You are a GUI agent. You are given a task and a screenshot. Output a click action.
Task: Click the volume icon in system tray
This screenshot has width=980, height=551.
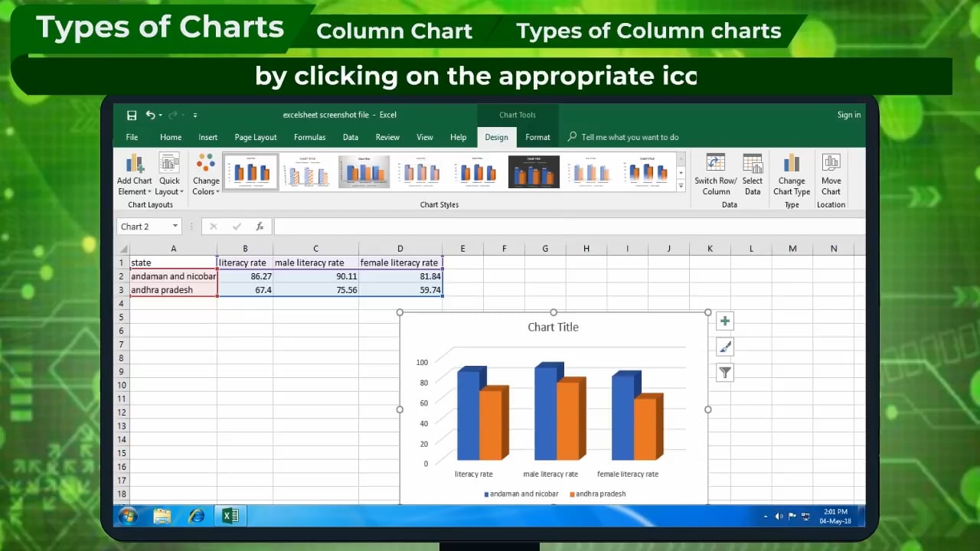pos(779,517)
